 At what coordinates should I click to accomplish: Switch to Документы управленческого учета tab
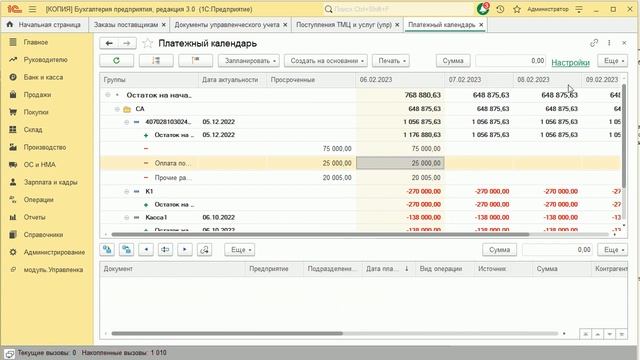[x=227, y=25]
